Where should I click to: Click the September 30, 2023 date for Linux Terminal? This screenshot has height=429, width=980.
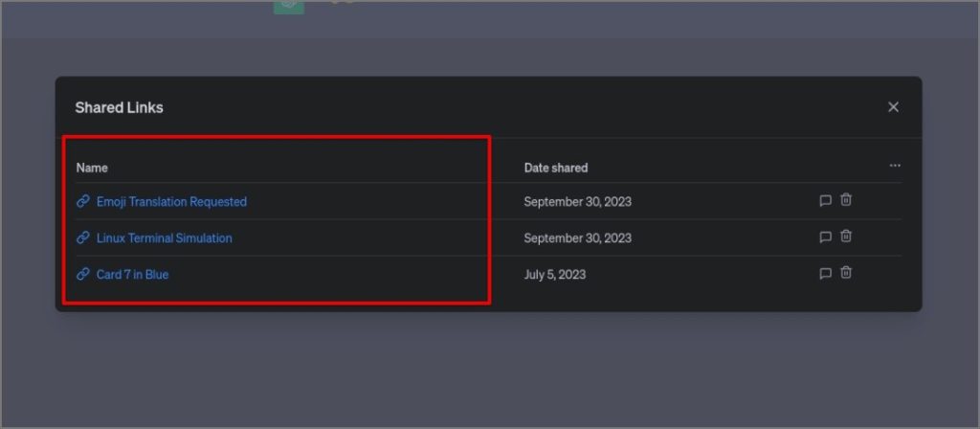pos(577,237)
